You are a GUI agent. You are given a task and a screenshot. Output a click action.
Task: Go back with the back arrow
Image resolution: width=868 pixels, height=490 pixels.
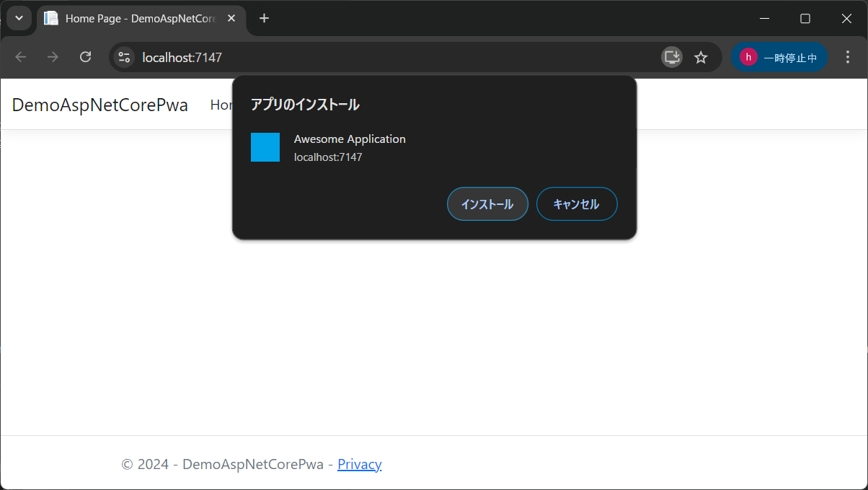[21, 57]
